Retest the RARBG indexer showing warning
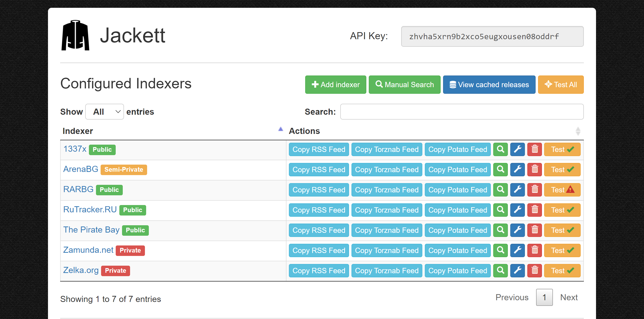Screen dimensions: 644x319 pyautogui.click(x=562, y=190)
